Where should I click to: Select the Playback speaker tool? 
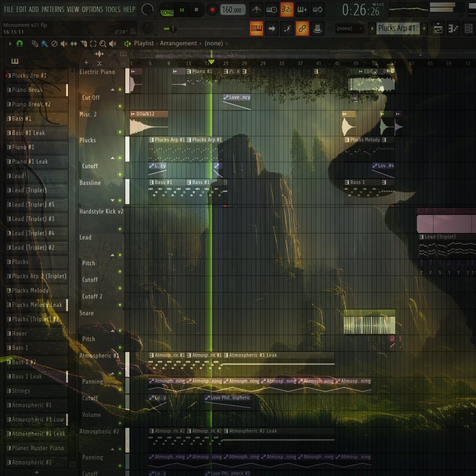pyautogui.click(x=113, y=44)
